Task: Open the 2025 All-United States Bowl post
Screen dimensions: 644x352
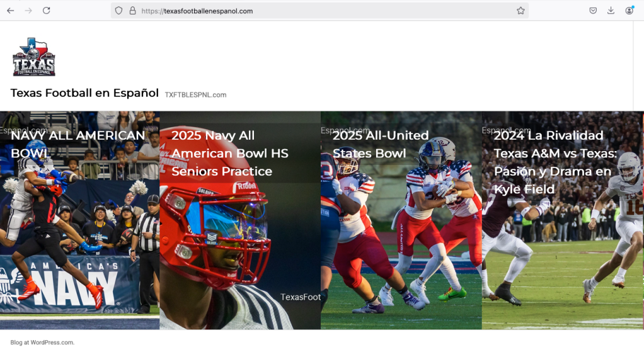Action: click(x=381, y=144)
